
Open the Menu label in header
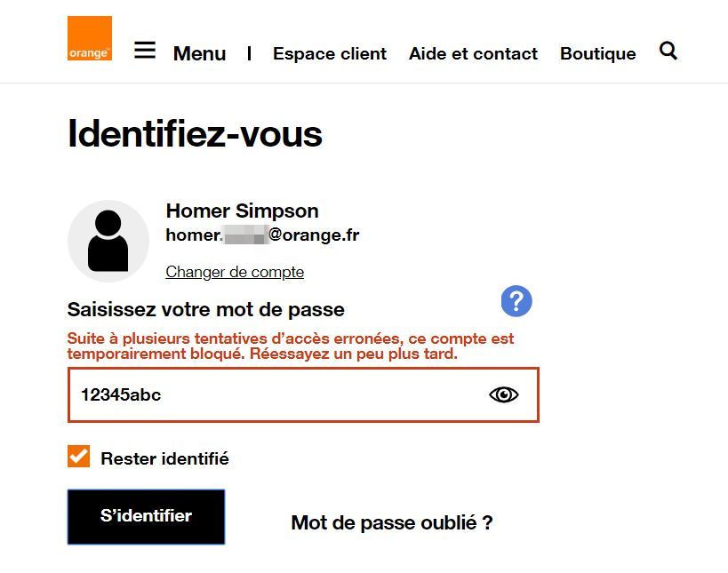point(199,54)
